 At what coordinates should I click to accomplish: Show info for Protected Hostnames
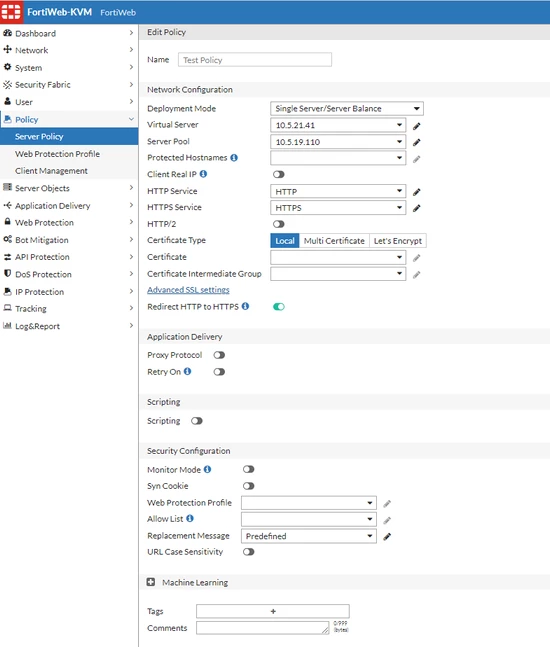pyautogui.click(x=234, y=158)
